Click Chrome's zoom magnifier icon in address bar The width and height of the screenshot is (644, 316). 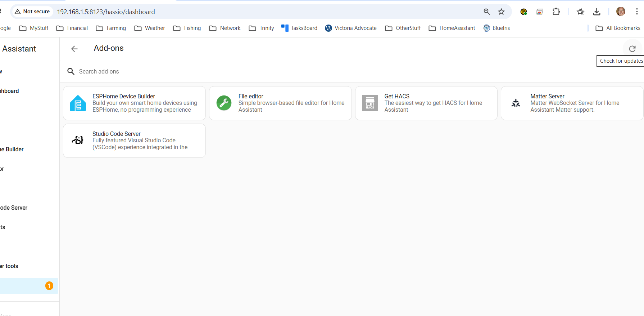click(487, 12)
